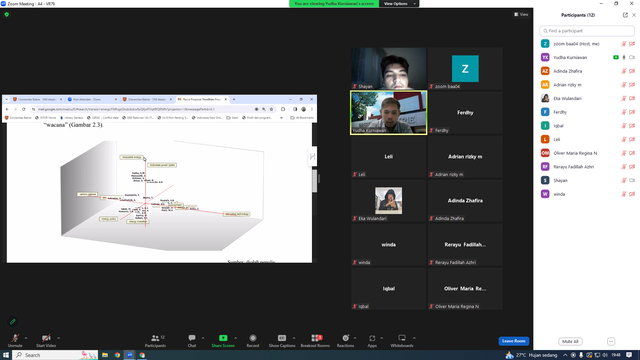Close the Participants panel
The width and height of the screenshot is (640, 360).
(x=634, y=15)
